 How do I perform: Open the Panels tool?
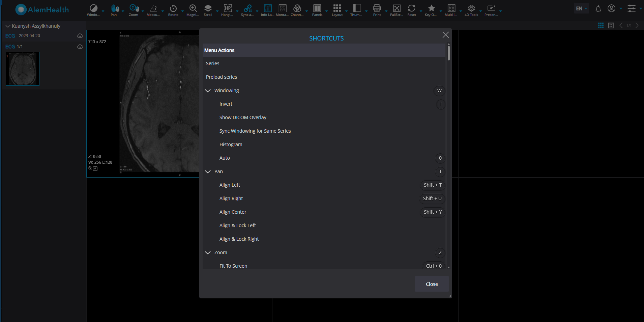(x=317, y=8)
